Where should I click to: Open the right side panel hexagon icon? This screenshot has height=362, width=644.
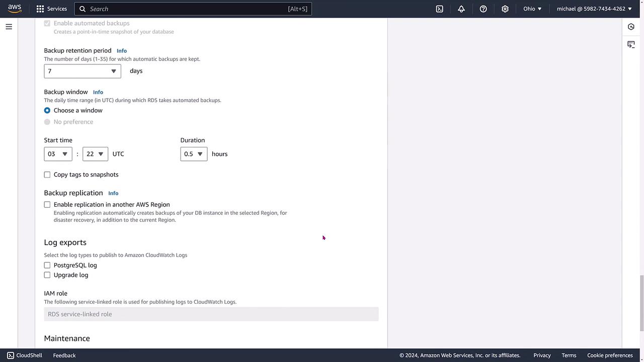(631, 27)
